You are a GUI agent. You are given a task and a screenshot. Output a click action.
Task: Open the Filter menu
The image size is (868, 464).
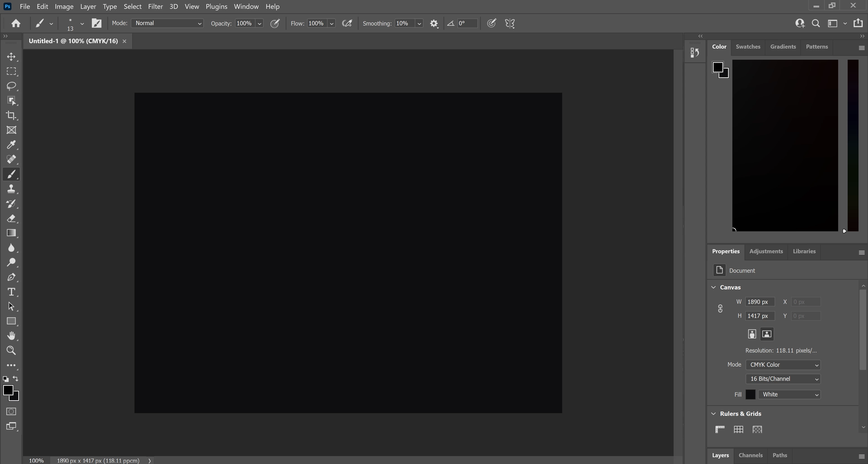pyautogui.click(x=155, y=6)
